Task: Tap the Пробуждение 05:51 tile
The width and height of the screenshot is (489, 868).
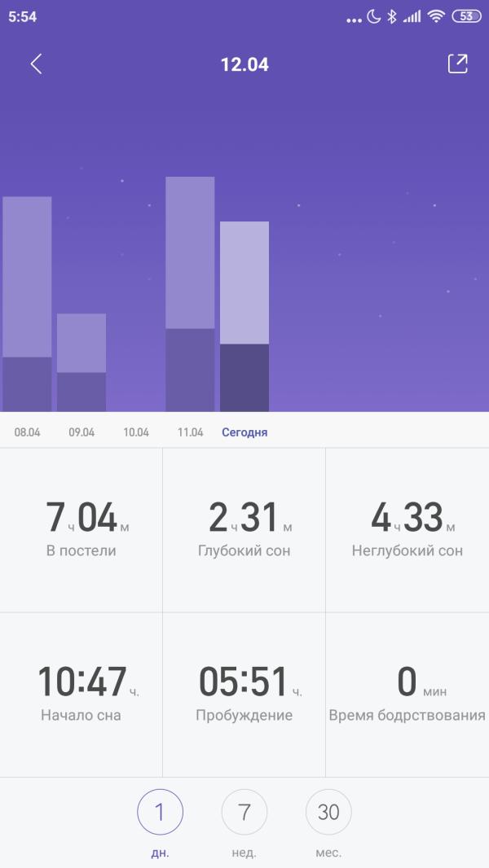Action: (244, 694)
